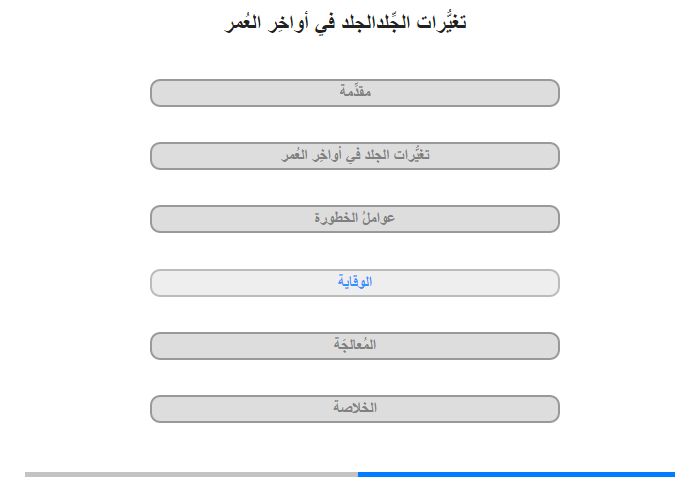Open the الخلاصة summary button

[x=355, y=409]
